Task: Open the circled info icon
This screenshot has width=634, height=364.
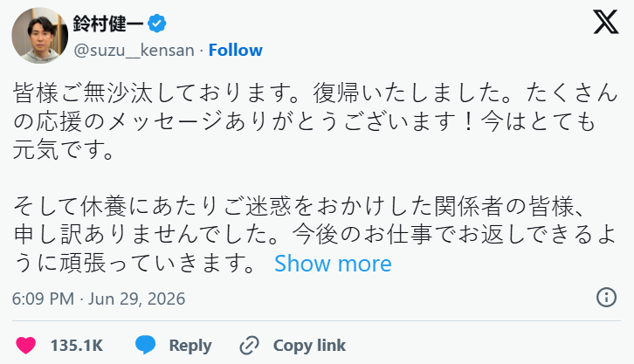Action: (606, 298)
